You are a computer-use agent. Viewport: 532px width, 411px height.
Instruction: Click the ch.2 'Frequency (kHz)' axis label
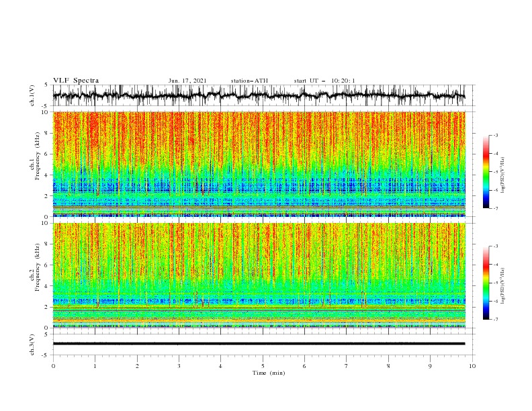click(x=37, y=267)
